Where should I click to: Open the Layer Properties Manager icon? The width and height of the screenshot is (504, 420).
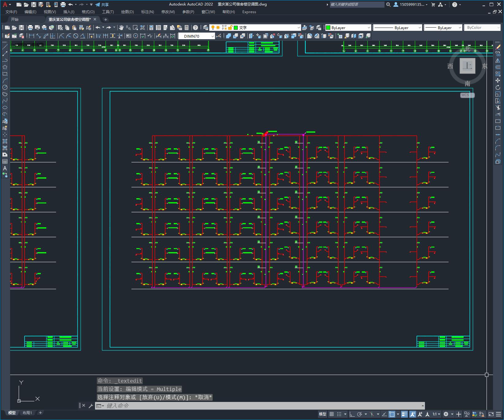[206, 28]
